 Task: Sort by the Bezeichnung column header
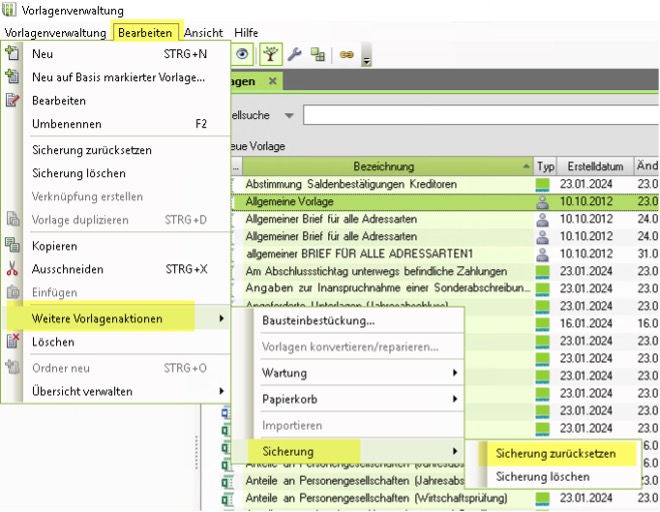tap(382, 166)
